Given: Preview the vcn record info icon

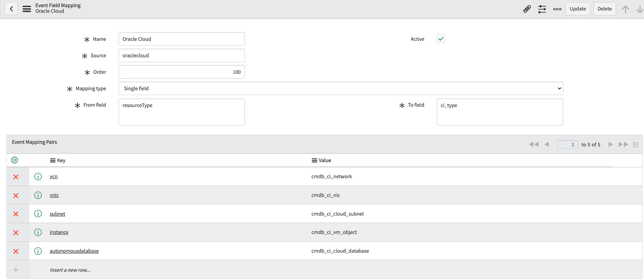Looking at the screenshot, I should pos(38,176).
